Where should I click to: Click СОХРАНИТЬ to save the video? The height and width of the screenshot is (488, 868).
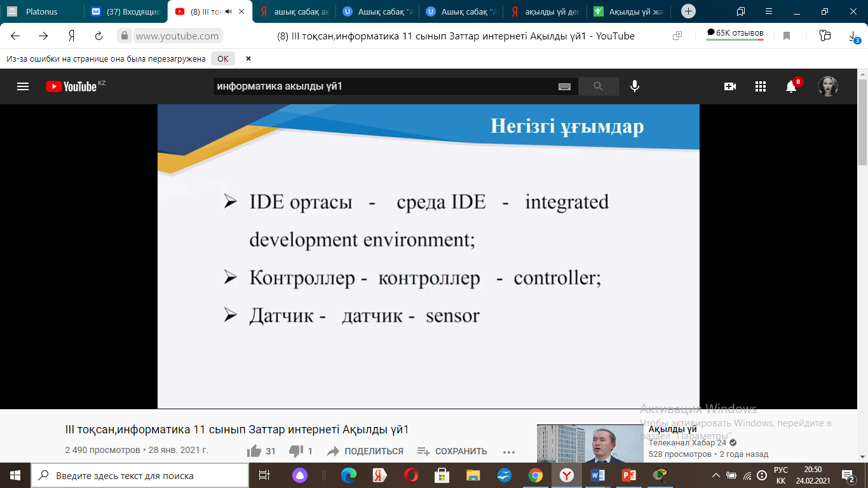click(x=452, y=451)
